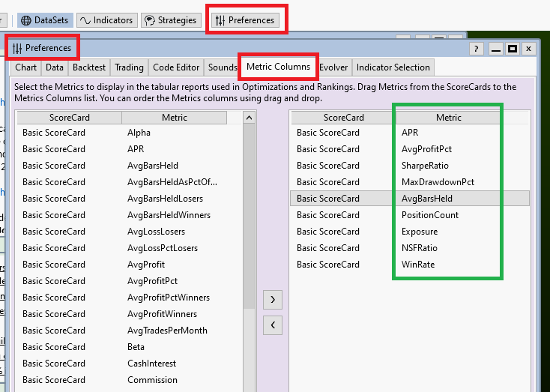Screen dimensions: 550x392
Task: Click the left arrow to remove metric
Action: [273, 325]
